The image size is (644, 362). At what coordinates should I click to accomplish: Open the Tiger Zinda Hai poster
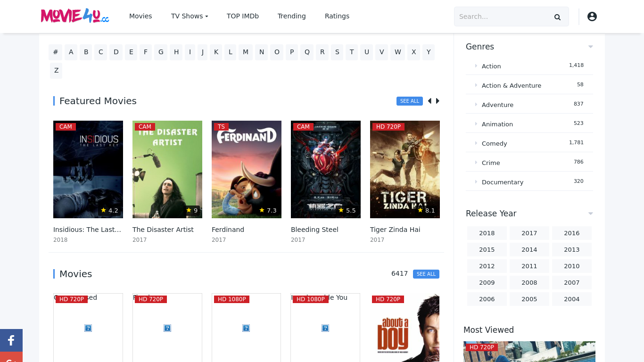point(405,169)
